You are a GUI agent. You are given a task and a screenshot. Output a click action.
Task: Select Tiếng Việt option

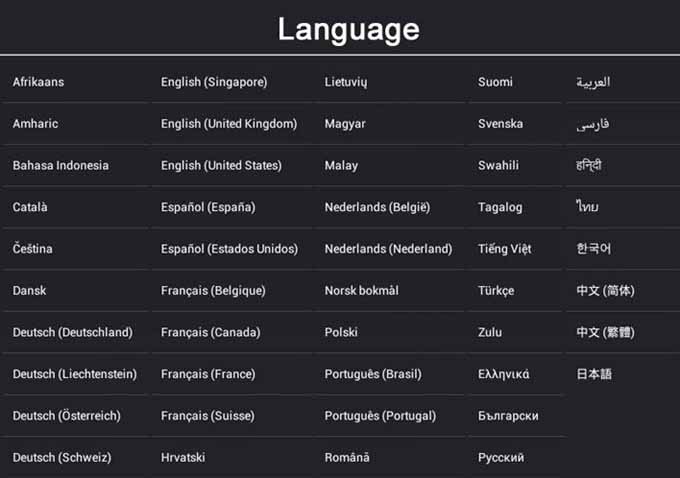point(504,249)
